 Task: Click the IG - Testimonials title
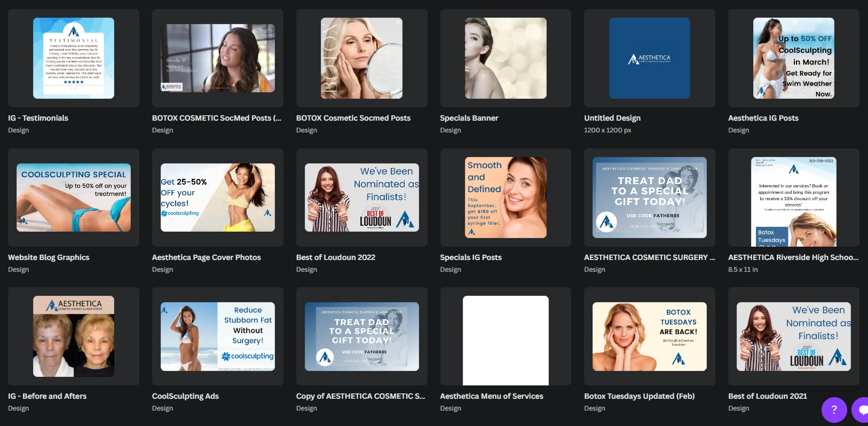point(38,118)
